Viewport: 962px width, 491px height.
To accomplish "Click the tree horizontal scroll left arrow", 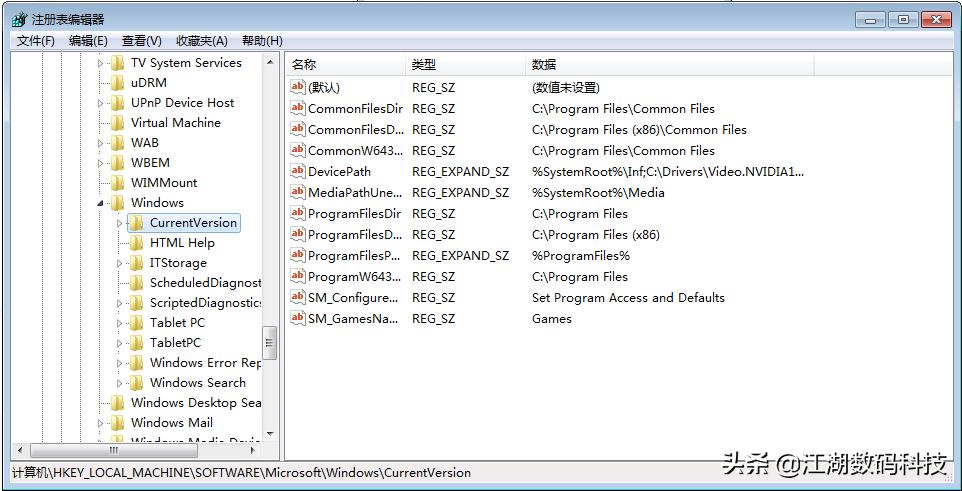I will [20, 450].
